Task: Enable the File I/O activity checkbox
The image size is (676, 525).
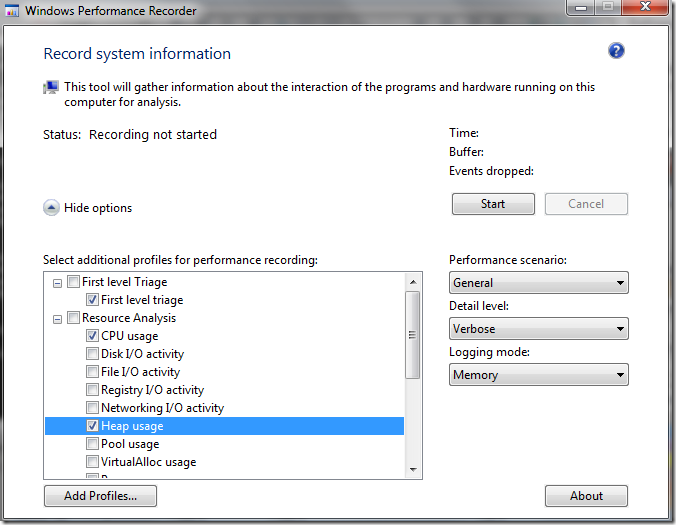Action: 92,372
